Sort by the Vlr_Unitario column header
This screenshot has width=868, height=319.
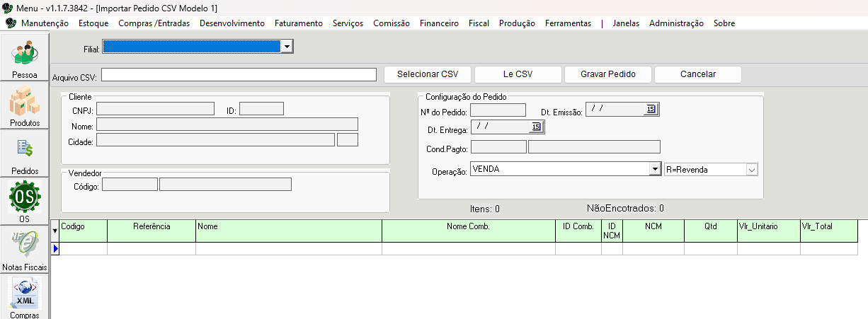click(769, 231)
